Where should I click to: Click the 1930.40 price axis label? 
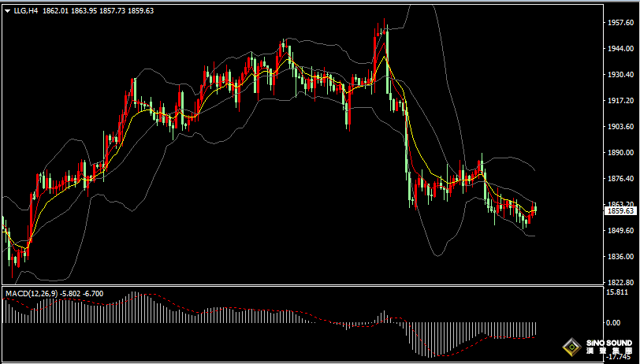point(621,75)
